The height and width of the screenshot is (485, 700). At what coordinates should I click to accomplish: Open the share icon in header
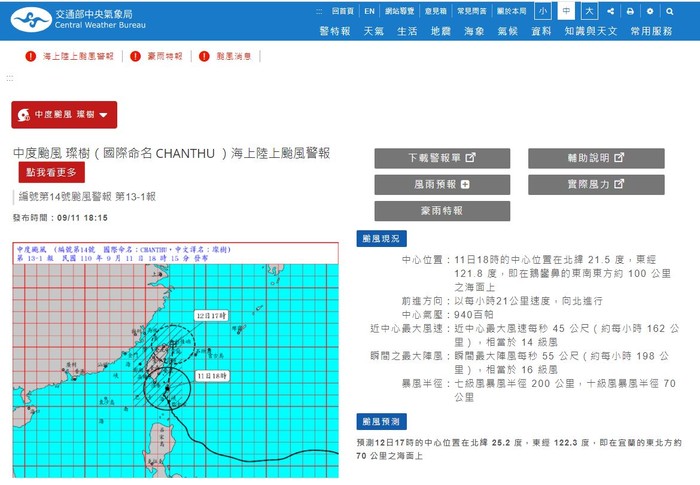click(612, 12)
